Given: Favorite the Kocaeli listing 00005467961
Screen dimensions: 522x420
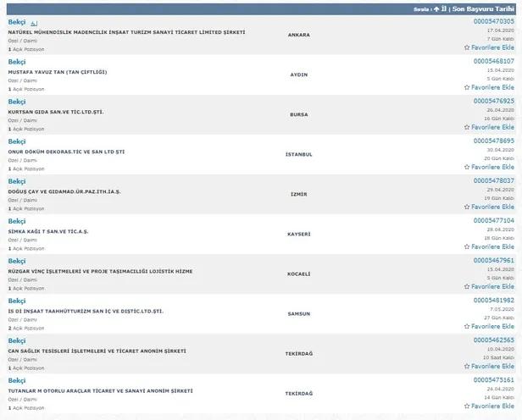Looking at the screenshot, I should click(x=489, y=287).
